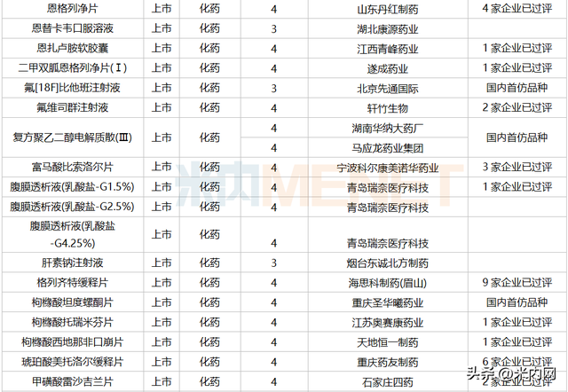Select the cell 枸橼酸托瑞米芬片
This screenshot has height=392, width=568.
(73, 323)
